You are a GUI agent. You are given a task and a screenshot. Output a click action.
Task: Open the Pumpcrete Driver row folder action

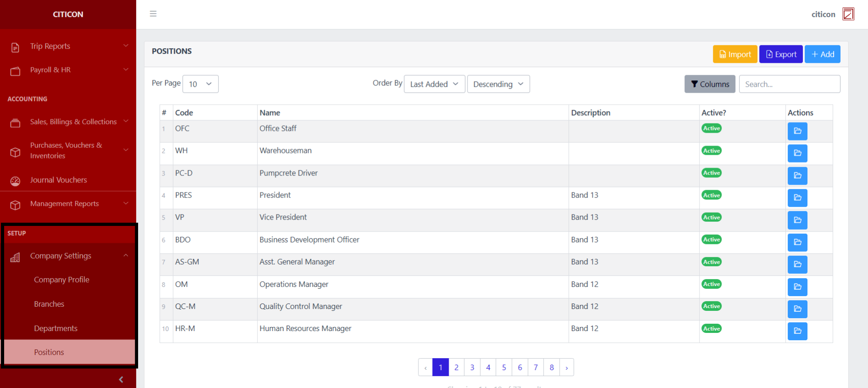point(797,176)
